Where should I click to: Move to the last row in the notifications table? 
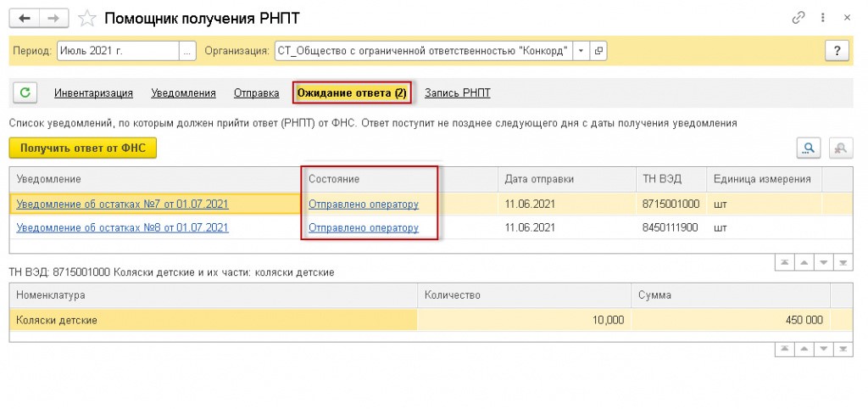coord(843,263)
